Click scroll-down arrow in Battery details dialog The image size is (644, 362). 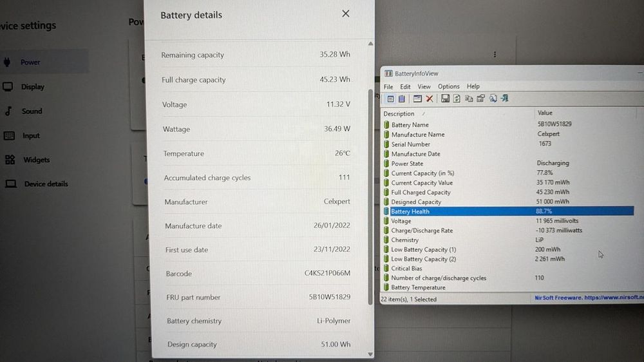(x=370, y=354)
